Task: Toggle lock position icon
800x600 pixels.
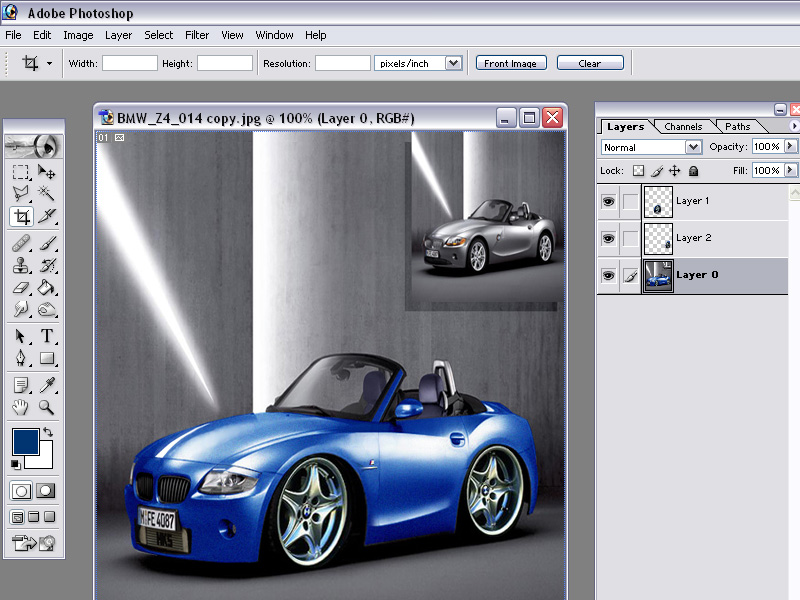Action: point(674,170)
